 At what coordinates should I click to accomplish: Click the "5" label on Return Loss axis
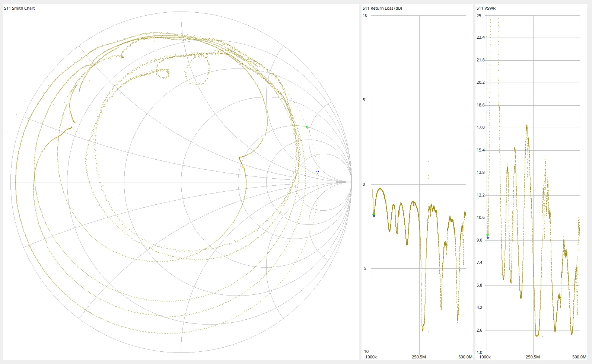pos(364,100)
